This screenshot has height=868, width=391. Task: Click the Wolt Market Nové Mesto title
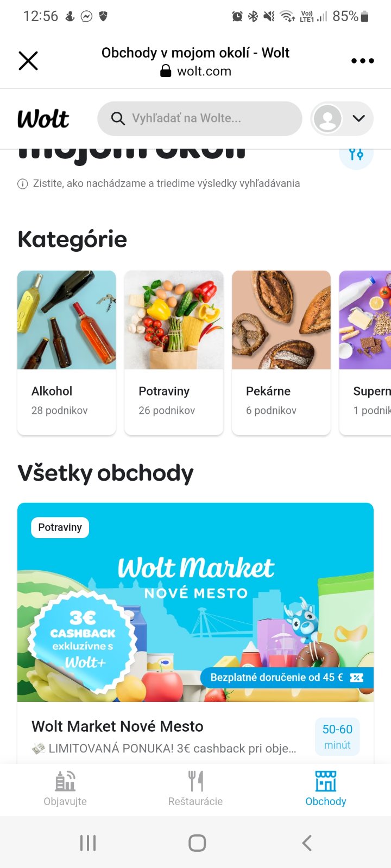pos(117,726)
